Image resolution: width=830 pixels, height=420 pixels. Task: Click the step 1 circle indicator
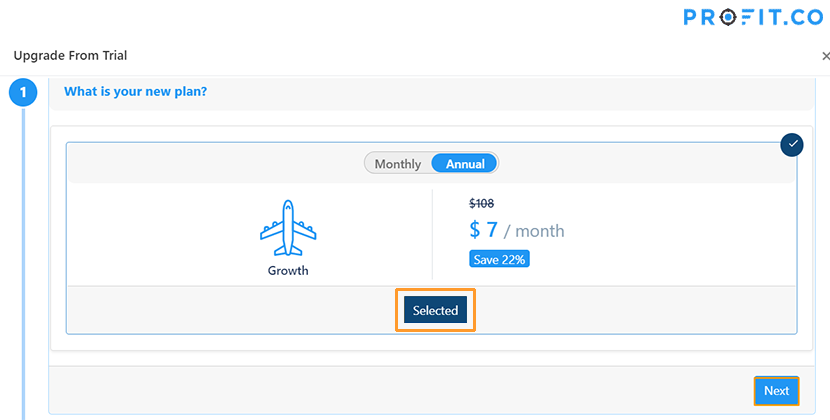pos(23,93)
